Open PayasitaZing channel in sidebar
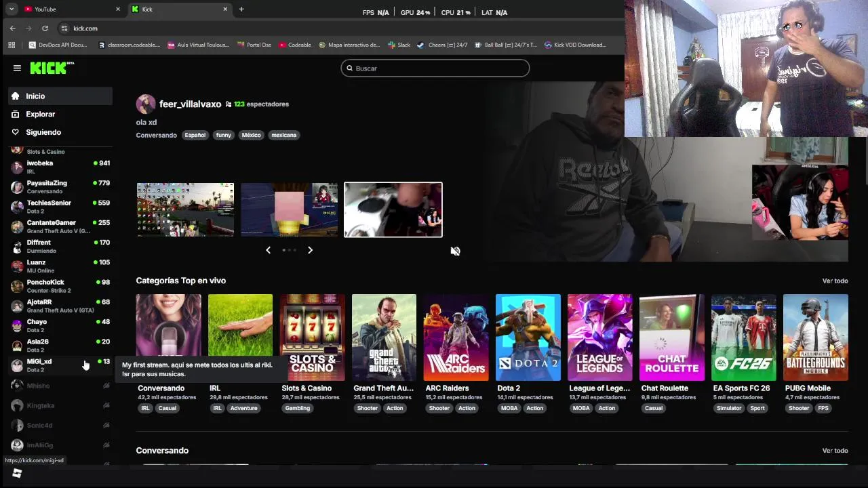Image resolution: width=868 pixels, height=488 pixels. click(x=60, y=186)
